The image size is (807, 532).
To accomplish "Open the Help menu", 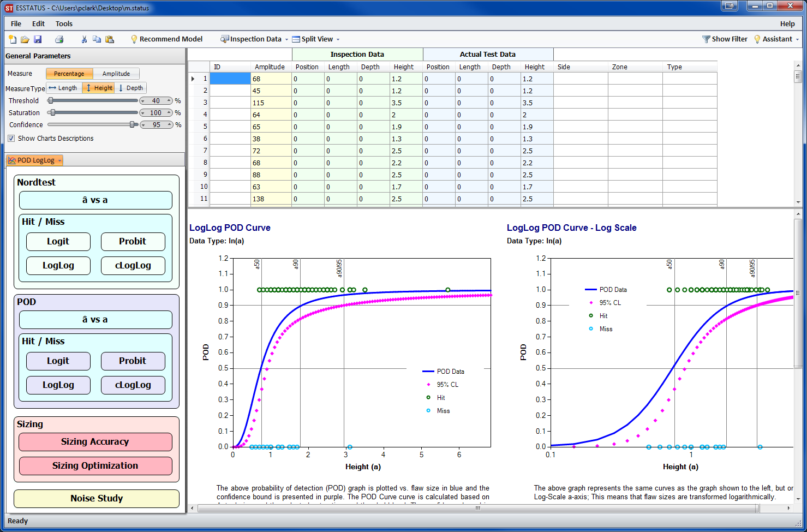I will [787, 23].
